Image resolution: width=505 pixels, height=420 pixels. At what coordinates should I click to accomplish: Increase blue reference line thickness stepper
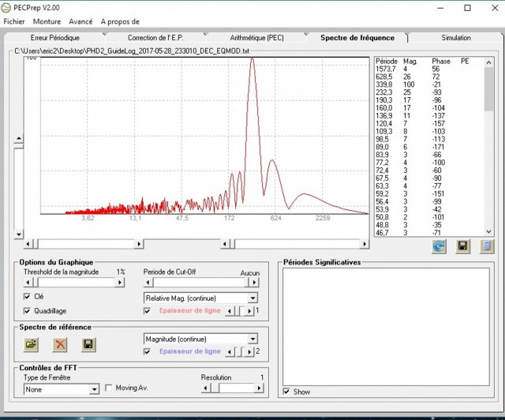(249, 352)
